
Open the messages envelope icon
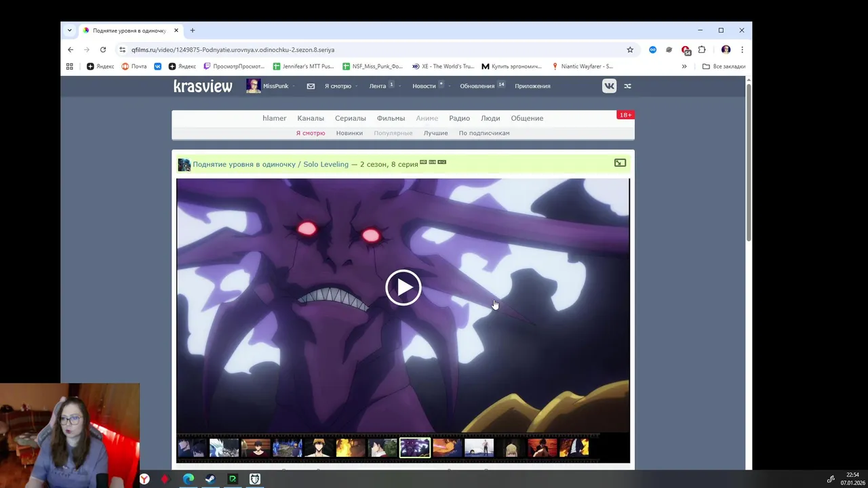[311, 86]
